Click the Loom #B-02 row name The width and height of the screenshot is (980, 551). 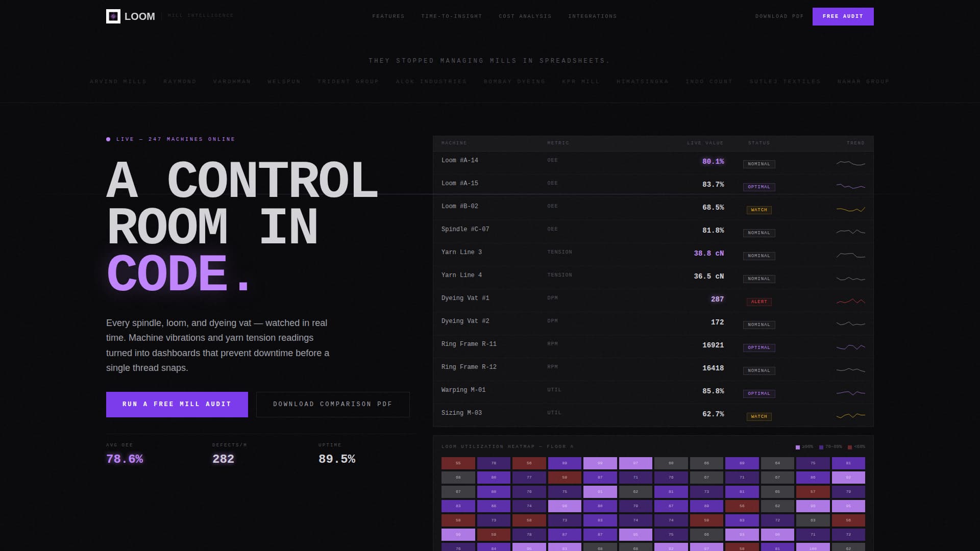tap(460, 206)
